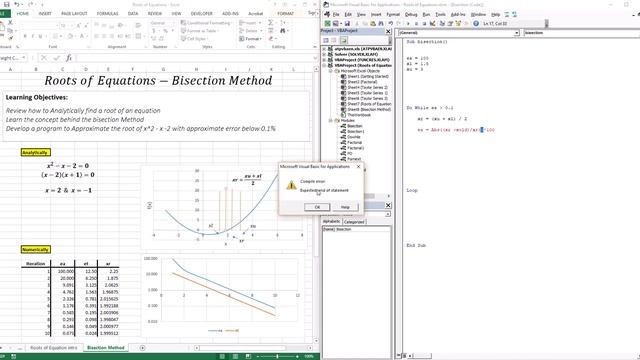640x360 pixels.
Task: Click the Properties Window icon in VBA toolbar
Action: click(x=450, y=23)
